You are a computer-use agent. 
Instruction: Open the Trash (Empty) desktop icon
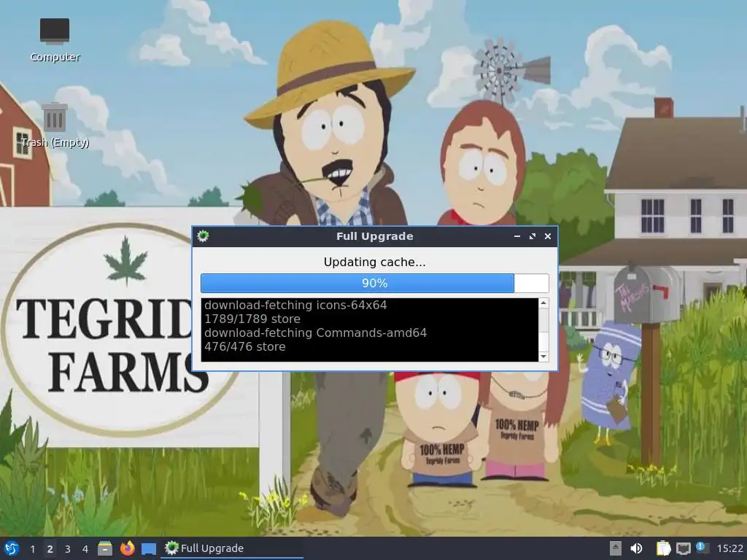55,125
